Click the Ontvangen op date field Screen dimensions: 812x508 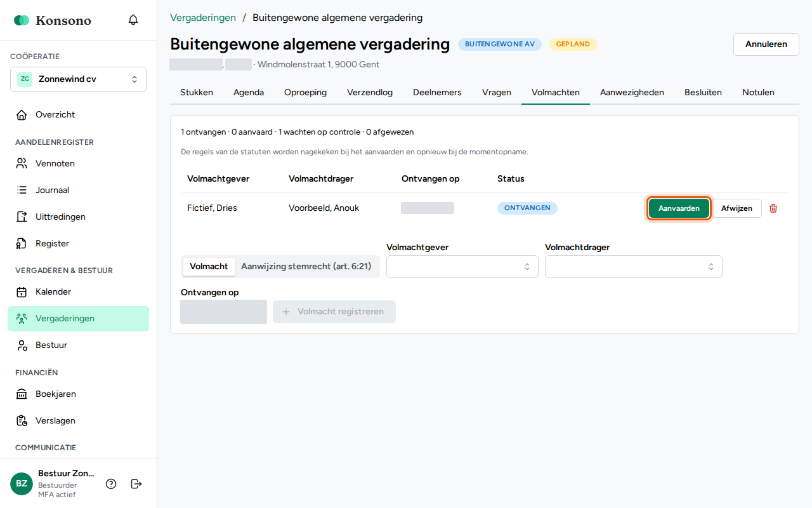pyautogui.click(x=223, y=312)
